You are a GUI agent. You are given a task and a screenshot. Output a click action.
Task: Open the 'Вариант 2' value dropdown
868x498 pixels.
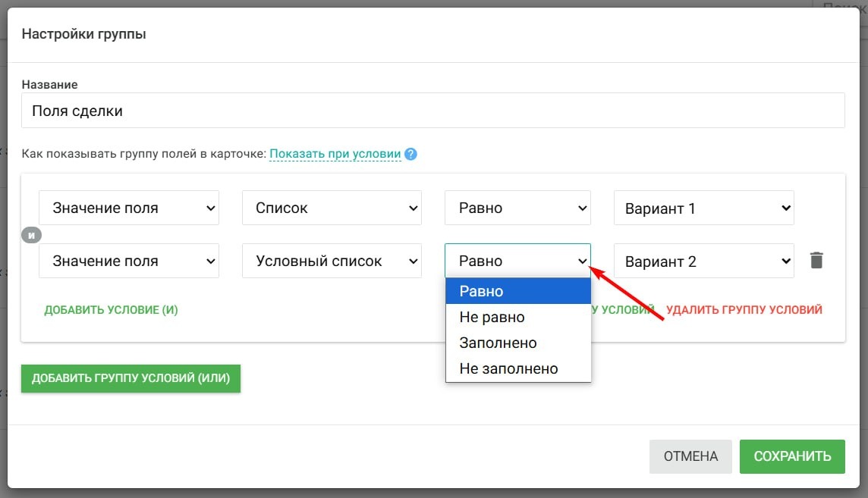point(703,260)
